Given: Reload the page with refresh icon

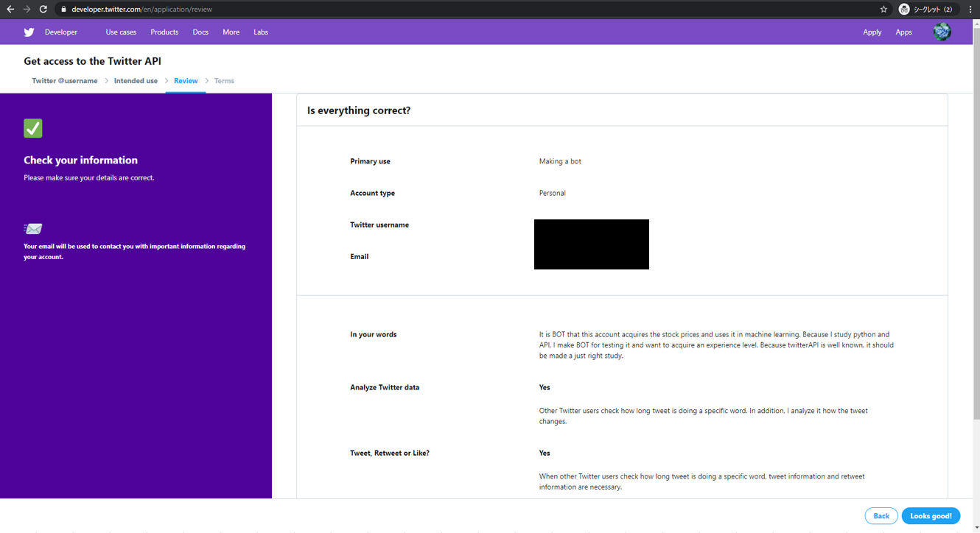Looking at the screenshot, I should (x=43, y=10).
